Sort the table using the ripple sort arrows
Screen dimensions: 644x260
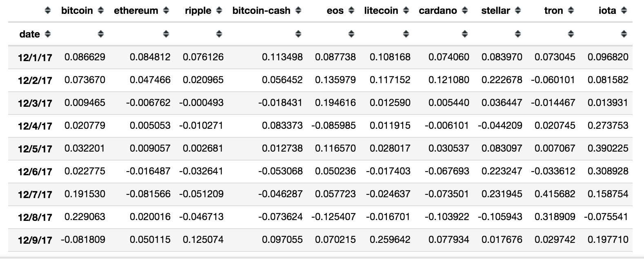tap(219, 11)
